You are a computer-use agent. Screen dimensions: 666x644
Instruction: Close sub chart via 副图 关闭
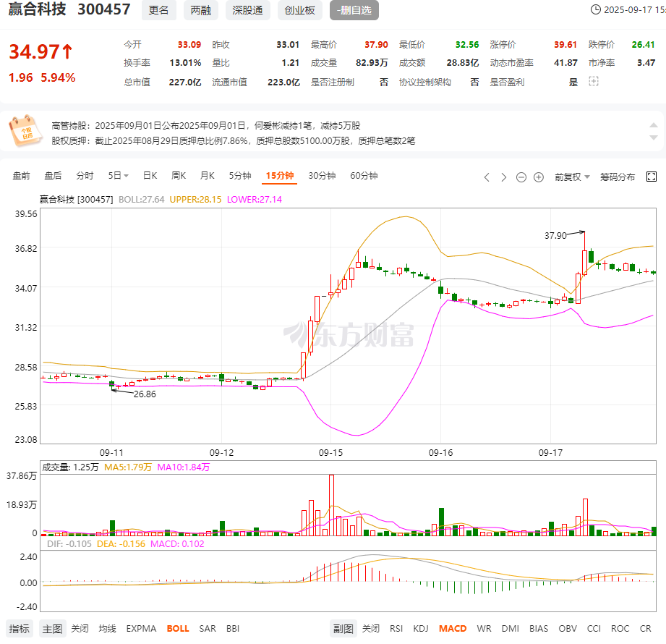coord(371,629)
